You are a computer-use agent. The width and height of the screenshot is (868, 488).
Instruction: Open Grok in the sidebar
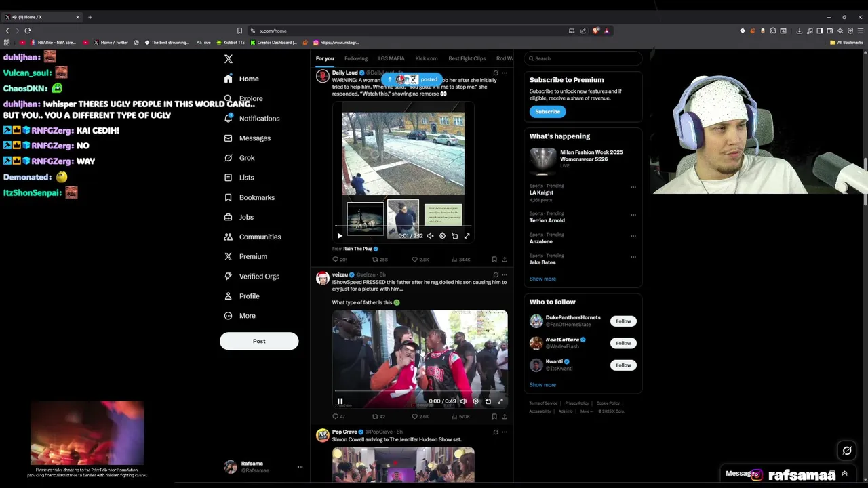coord(239,158)
